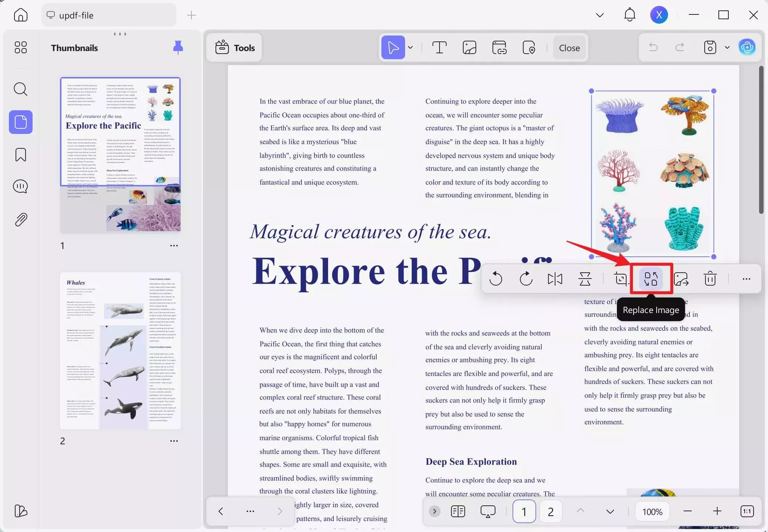The height and width of the screenshot is (532, 768).
Task: Click the Replace Image icon
Action: [x=651, y=279]
